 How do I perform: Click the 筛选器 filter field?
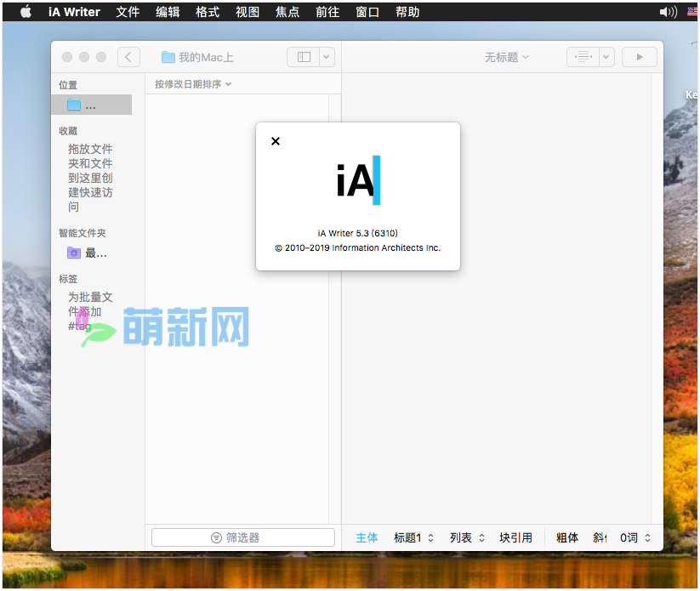tap(243, 537)
